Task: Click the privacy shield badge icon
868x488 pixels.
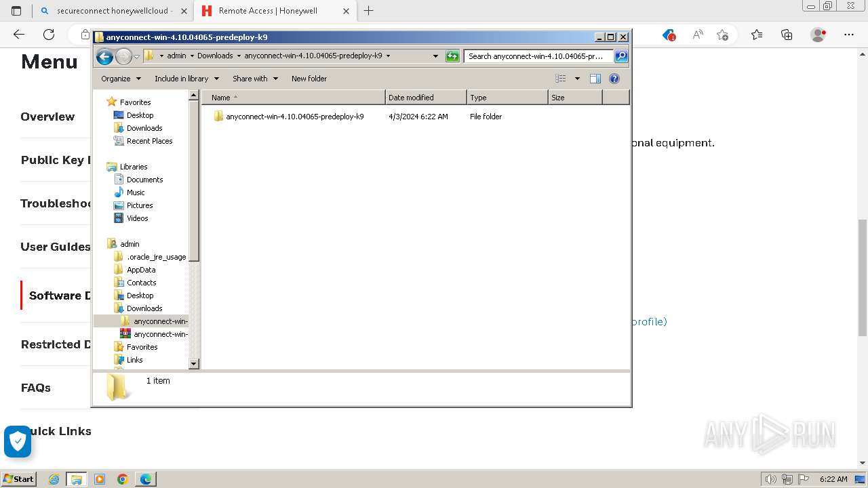Action: 18,442
